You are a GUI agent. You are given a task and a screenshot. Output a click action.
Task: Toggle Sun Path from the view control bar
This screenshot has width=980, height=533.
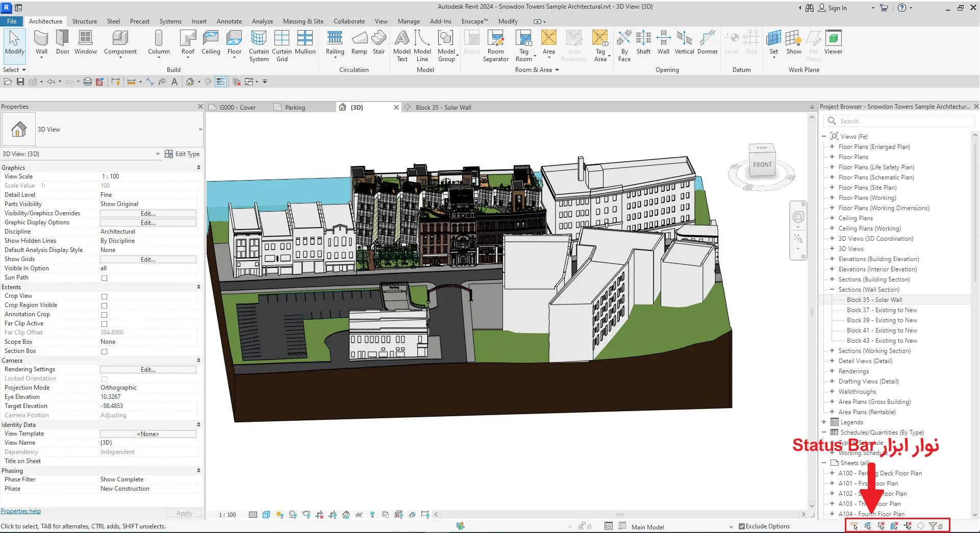280,515
